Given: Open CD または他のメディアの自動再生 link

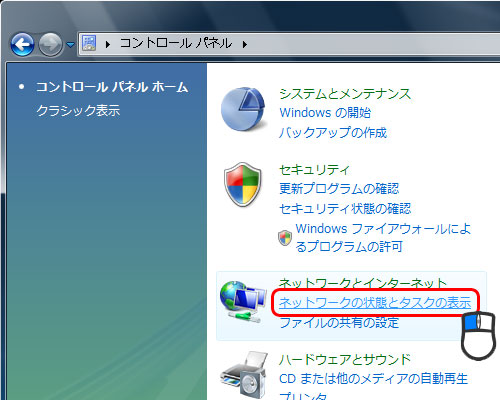Looking at the screenshot, I should click(374, 379).
